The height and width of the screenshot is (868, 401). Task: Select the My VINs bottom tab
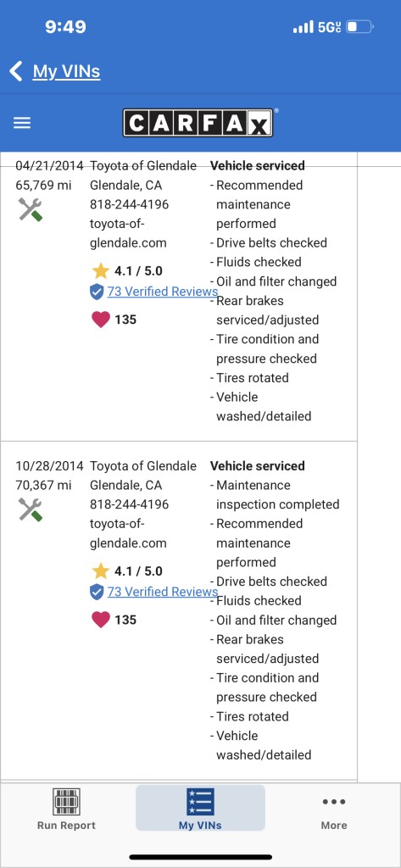click(x=200, y=808)
